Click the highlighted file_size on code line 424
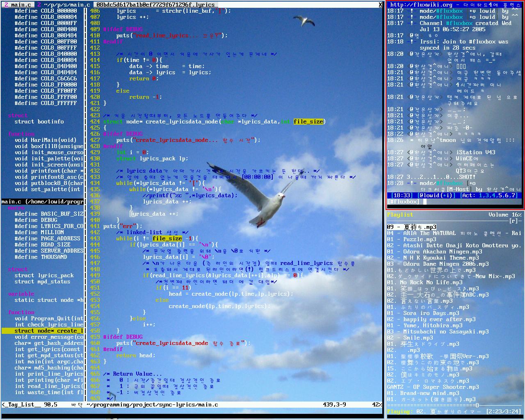Image resolution: width=525 pixels, height=420 pixels. click(308, 121)
